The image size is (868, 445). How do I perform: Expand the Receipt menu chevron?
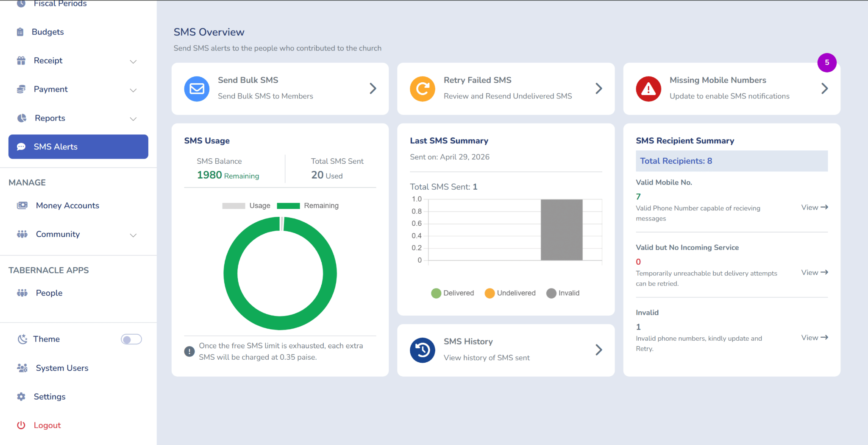pos(133,62)
